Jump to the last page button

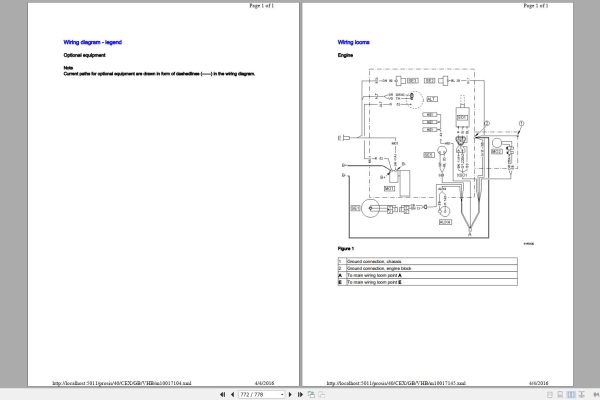pos(300,394)
